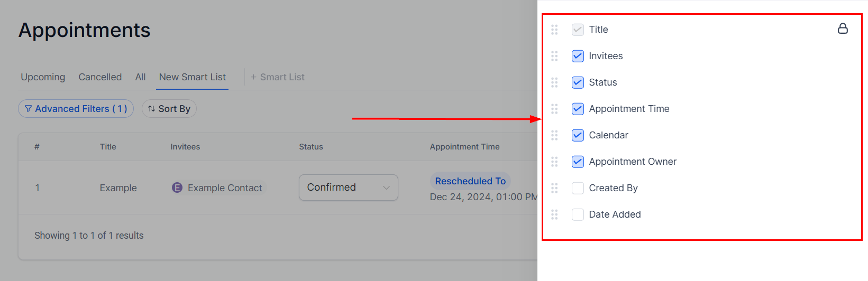Open the Example Contact invitee link
Screen dimensions: 868x281
pos(224,188)
